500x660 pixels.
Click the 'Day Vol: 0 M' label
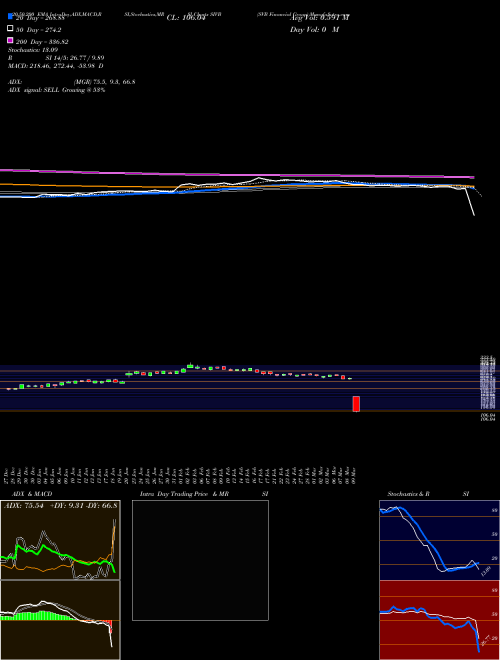click(x=314, y=30)
